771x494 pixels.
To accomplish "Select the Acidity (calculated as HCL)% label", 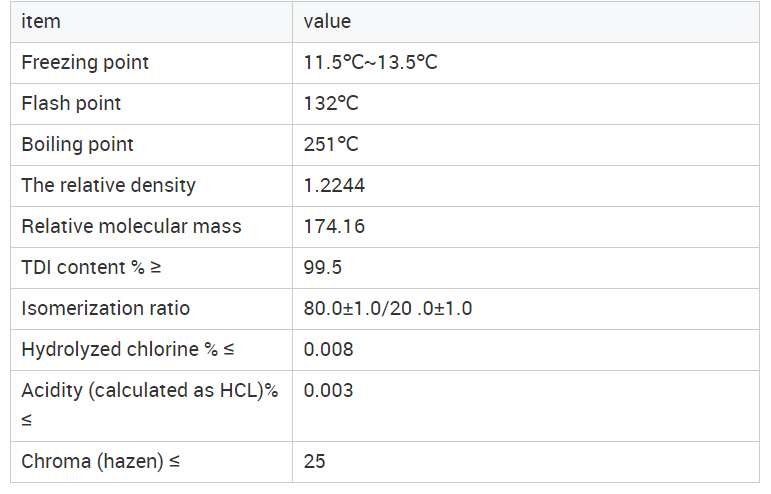I will [x=151, y=406].
